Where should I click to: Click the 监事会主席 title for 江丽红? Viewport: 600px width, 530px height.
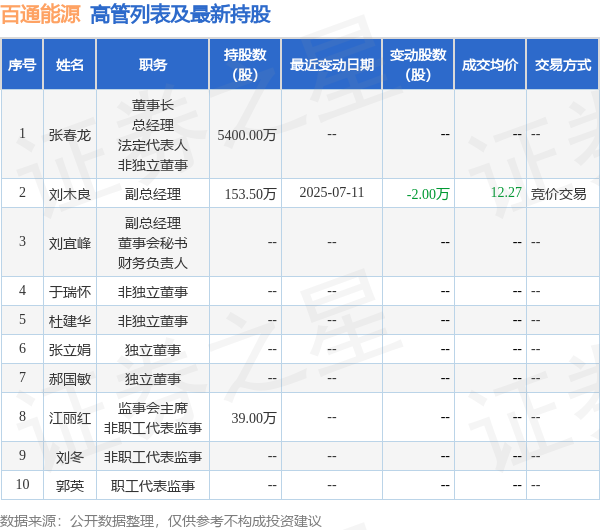click(x=153, y=408)
